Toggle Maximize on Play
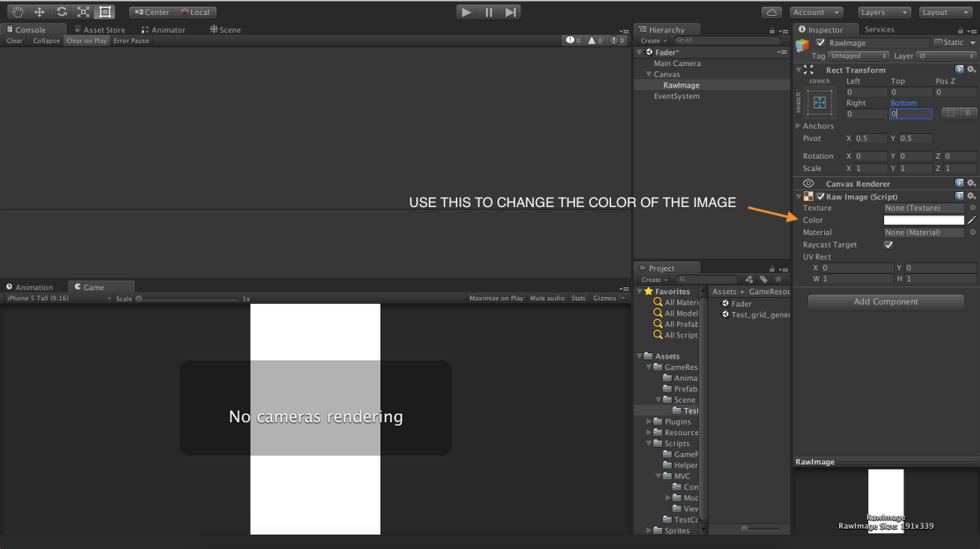This screenshot has height=549, width=980. click(497, 298)
